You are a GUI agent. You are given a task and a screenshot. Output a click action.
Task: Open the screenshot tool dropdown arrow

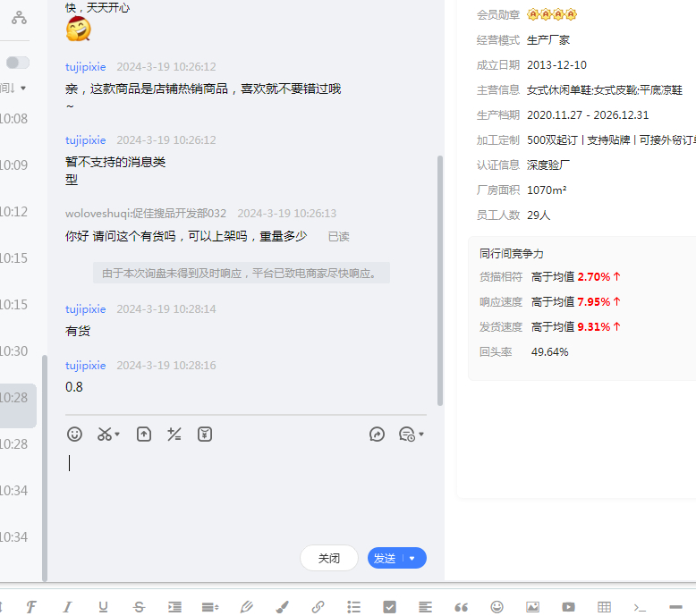pos(117,435)
